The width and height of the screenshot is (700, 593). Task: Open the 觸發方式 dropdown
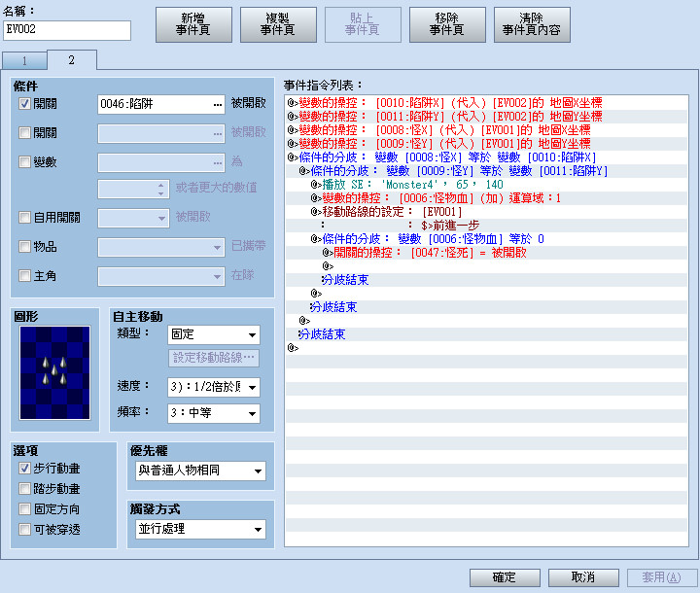click(200, 530)
